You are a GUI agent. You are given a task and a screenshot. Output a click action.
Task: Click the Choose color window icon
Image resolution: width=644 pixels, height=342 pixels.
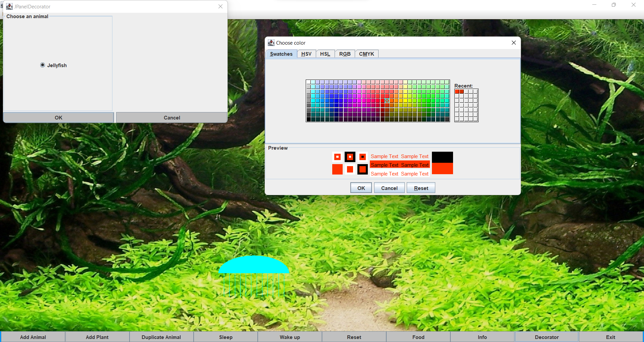point(271,43)
